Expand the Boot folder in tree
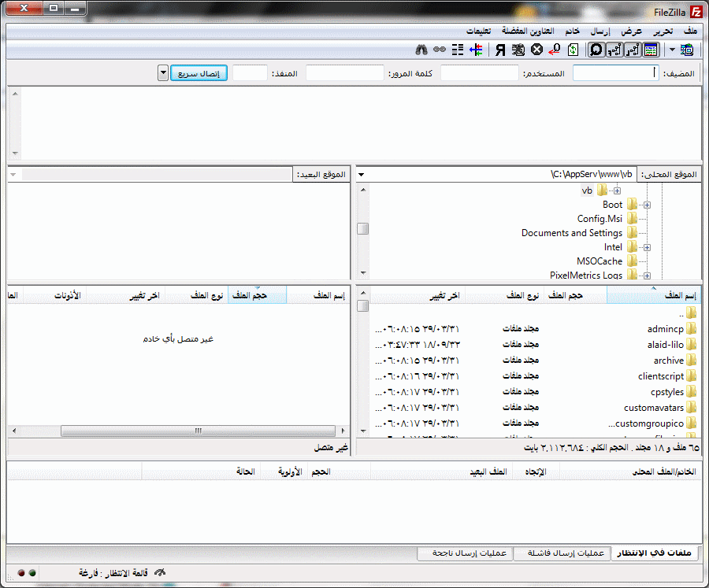709x588 pixels. (647, 205)
